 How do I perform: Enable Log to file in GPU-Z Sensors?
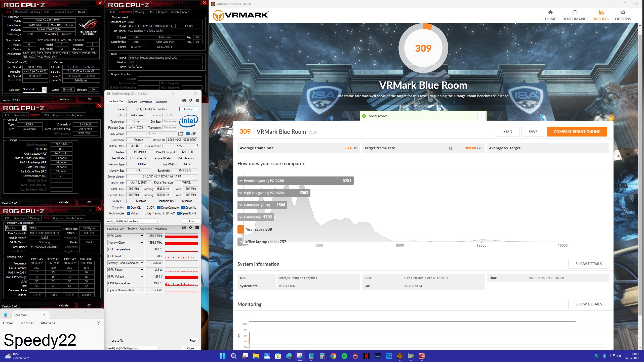tap(109, 341)
